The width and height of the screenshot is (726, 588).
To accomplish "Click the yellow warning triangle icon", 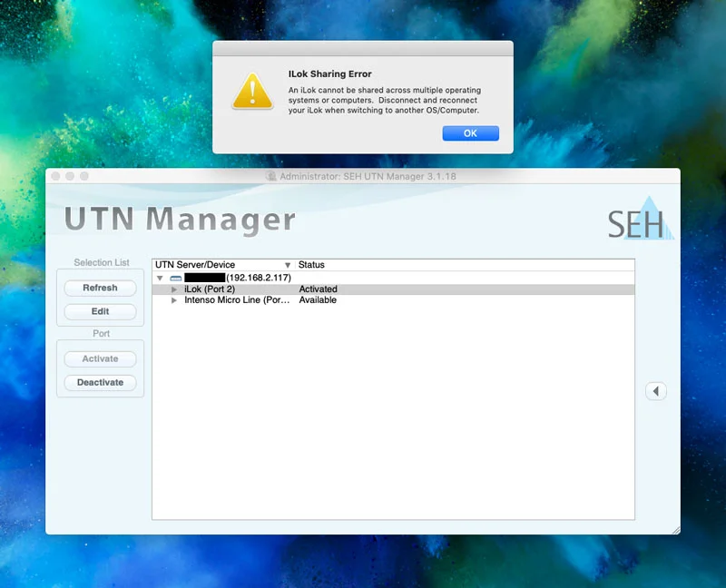I will point(253,92).
